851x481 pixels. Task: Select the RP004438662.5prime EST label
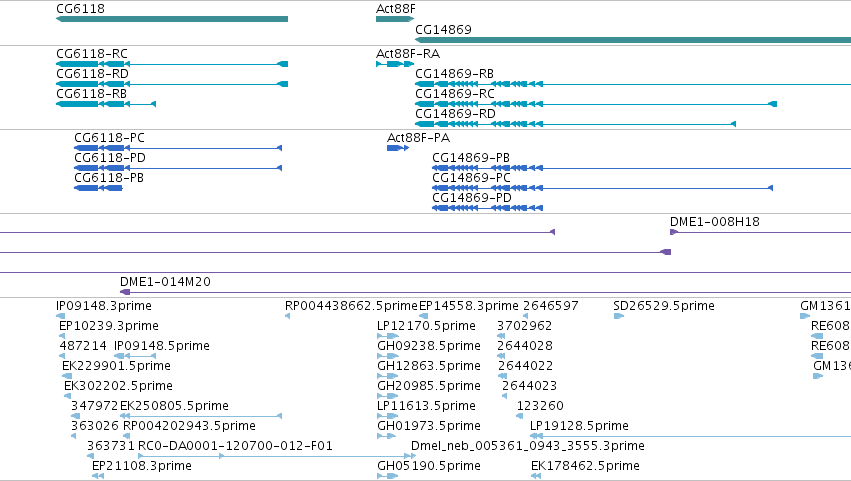352,306
